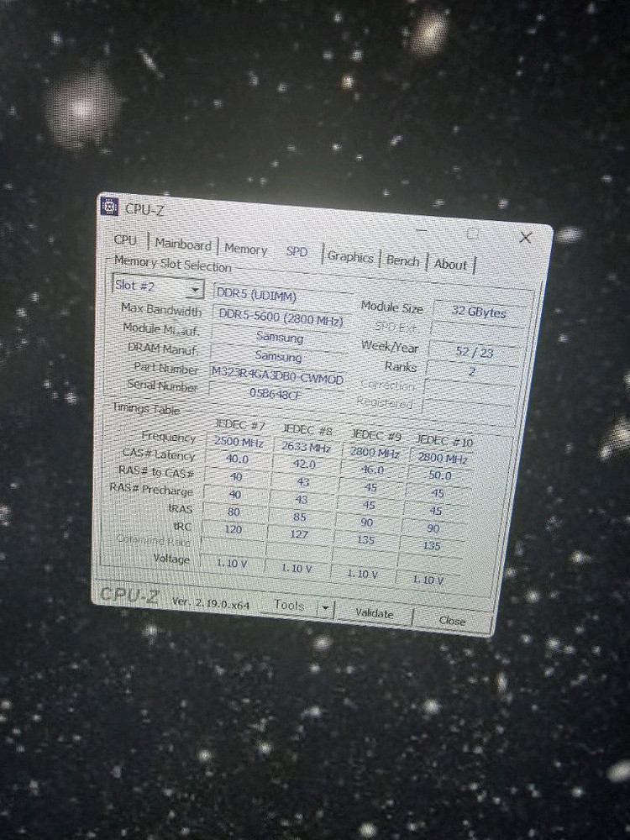
Task: Open the Tools dropdown arrow
Action: [x=324, y=608]
